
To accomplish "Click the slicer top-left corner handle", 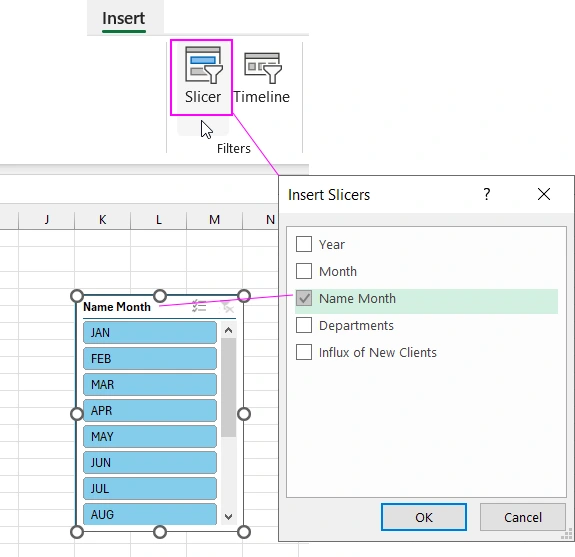I will click(x=77, y=296).
